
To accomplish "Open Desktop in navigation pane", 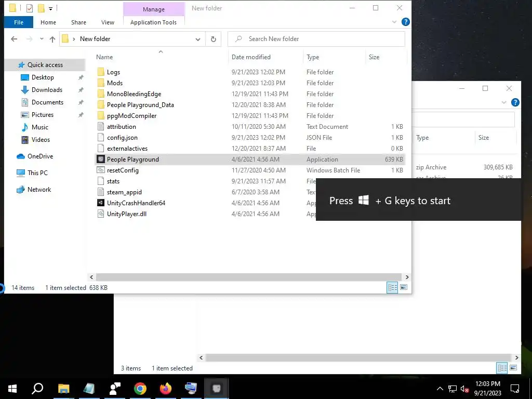I will (43, 77).
